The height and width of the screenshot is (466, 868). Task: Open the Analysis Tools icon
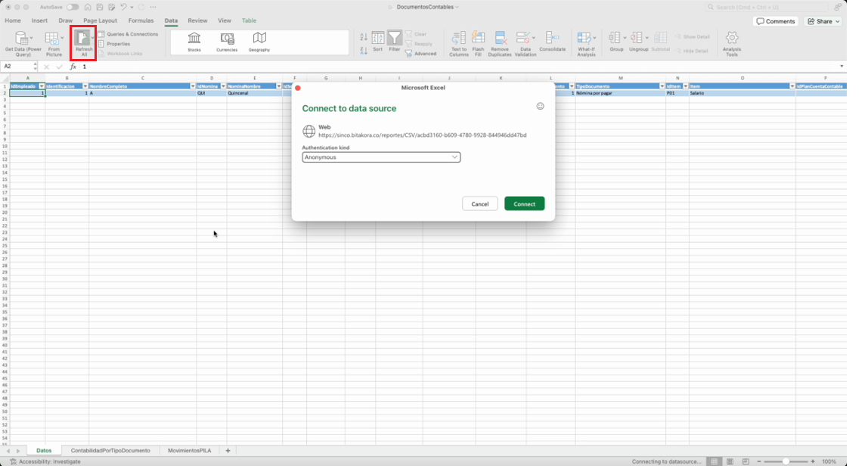point(732,38)
